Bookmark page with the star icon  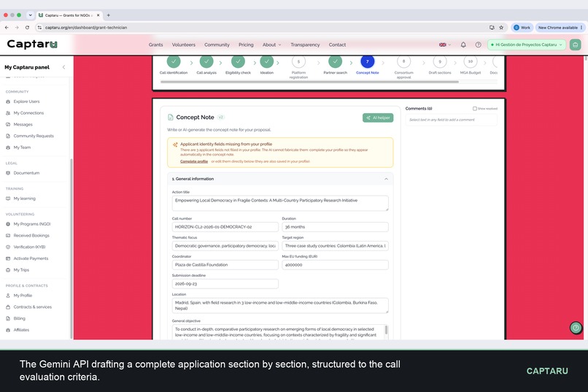tap(501, 28)
